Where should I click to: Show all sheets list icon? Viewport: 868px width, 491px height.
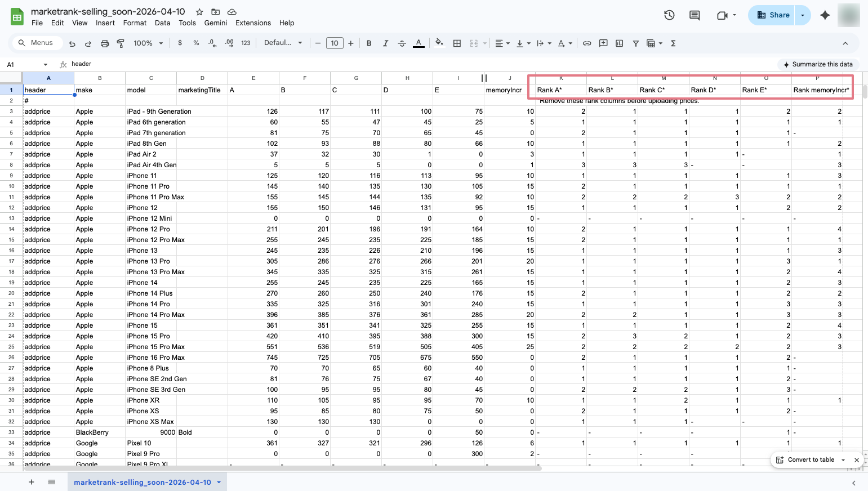pyautogui.click(x=52, y=482)
